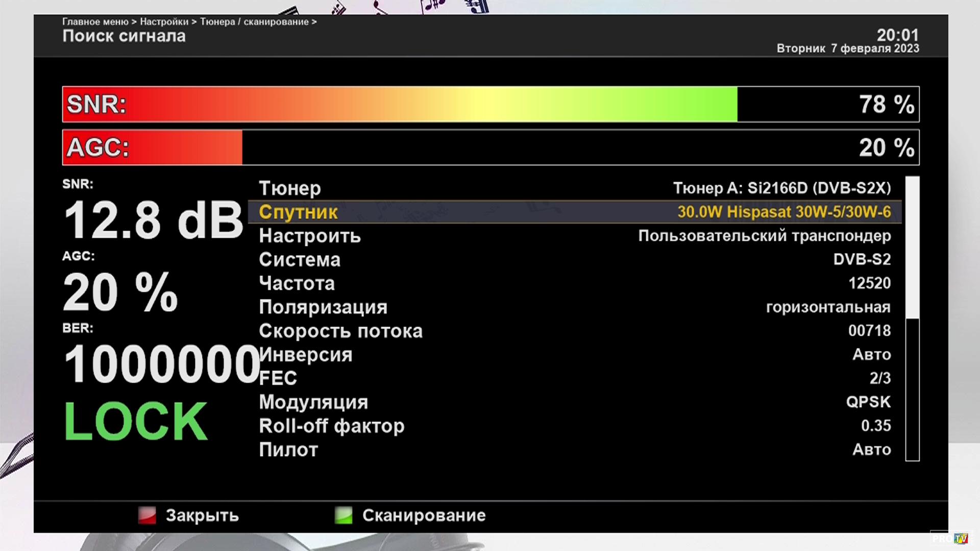This screenshot has width=980, height=551.
Task: Change Модуляция value QPSK
Action: click(868, 402)
